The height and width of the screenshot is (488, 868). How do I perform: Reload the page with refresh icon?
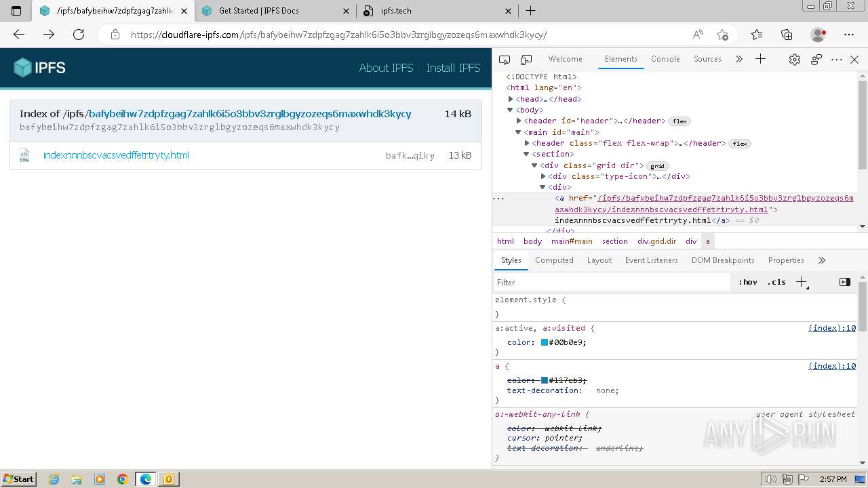[x=79, y=35]
